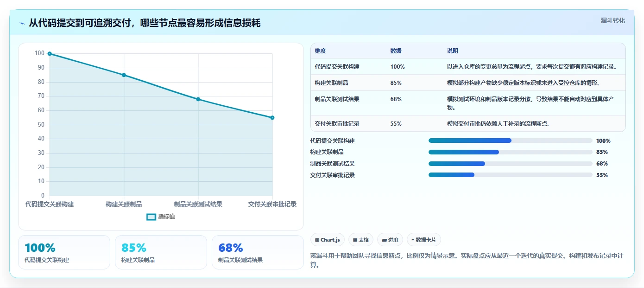The width and height of the screenshot is (644, 288).
Task: Select description starting 模拟部分构建产物缺少
Action: (524, 83)
